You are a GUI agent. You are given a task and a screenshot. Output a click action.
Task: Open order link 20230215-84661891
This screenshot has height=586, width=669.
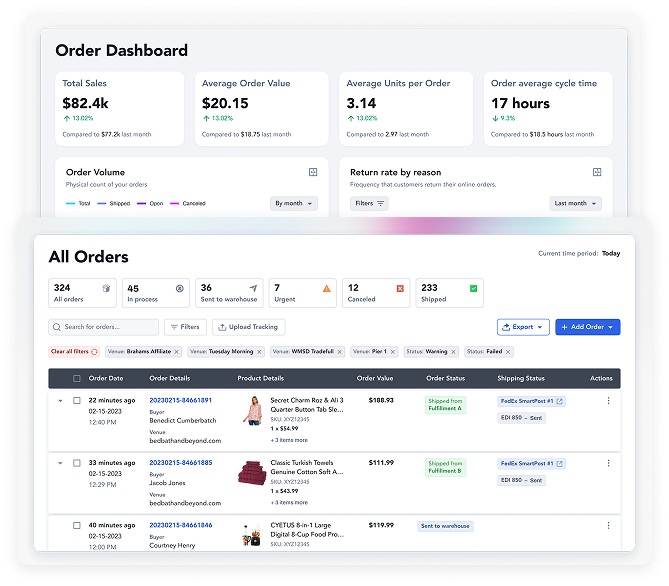(180, 400)
